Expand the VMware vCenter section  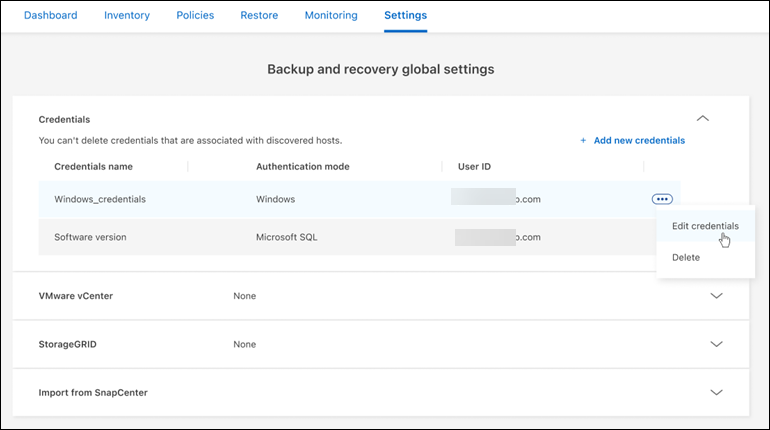[x=715, y=296]
